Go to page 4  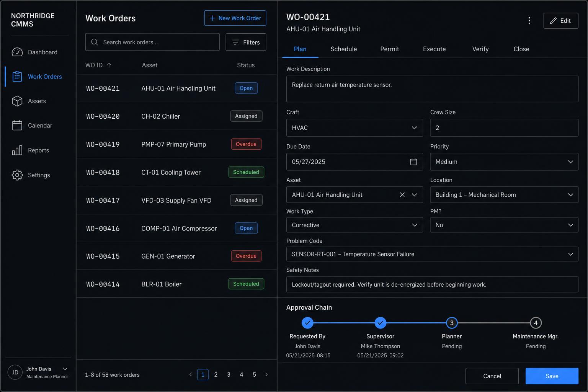pos(242,374)
